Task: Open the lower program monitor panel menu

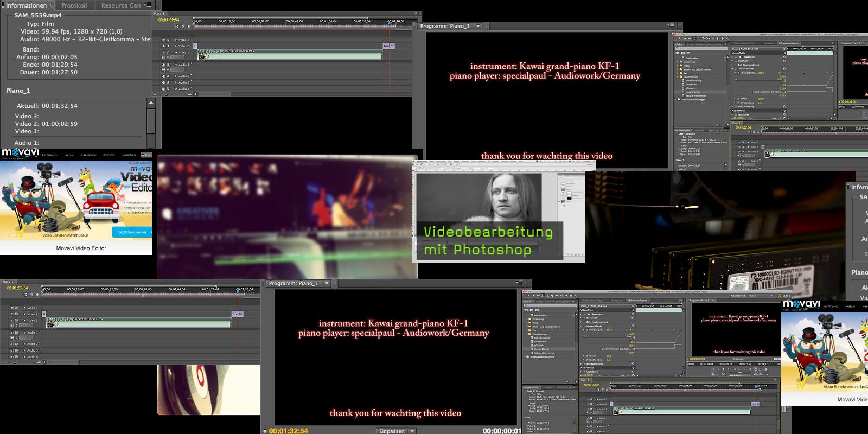Action: (x=519, y=283)
